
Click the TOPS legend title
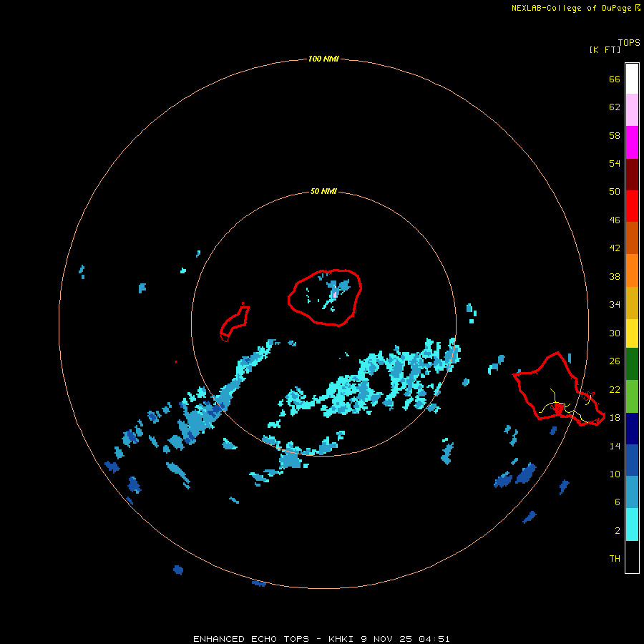click(x=629, y=42)
